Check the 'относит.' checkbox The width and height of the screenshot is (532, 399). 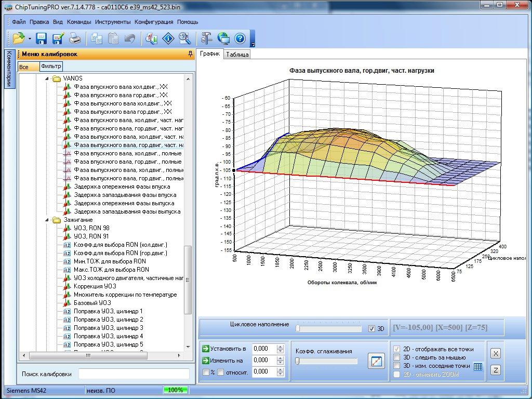(x=221, y=372)
